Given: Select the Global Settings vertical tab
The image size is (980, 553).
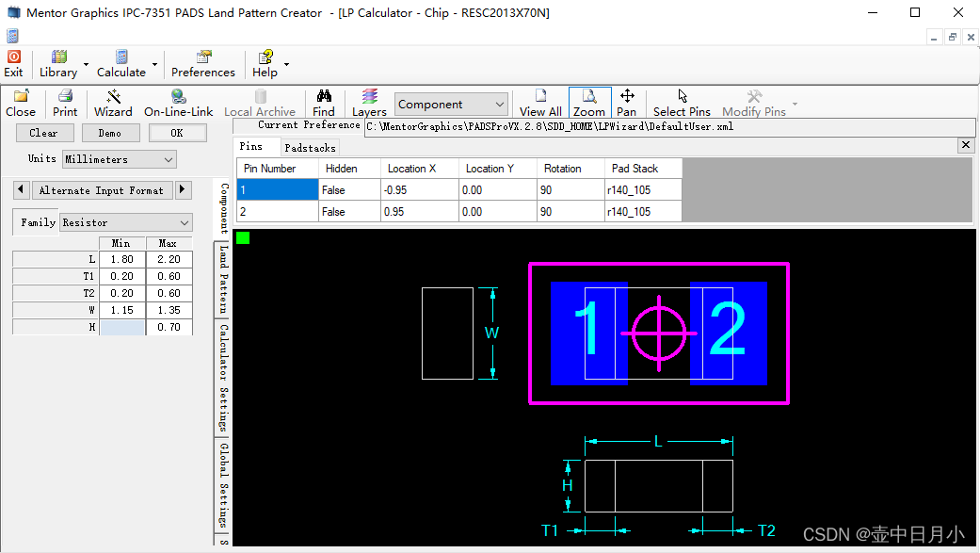Looking at the screenshot, I should click(x=223, y=484).
